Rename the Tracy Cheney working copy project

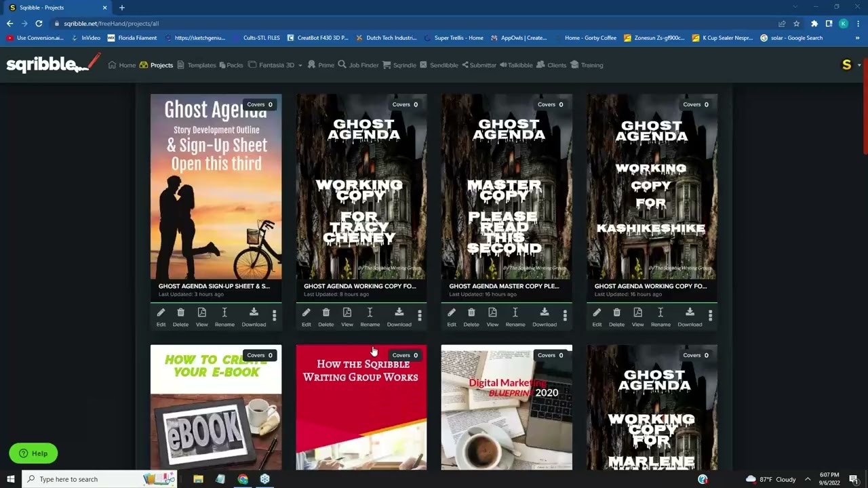pyautogui.click(x=370, y=317)
